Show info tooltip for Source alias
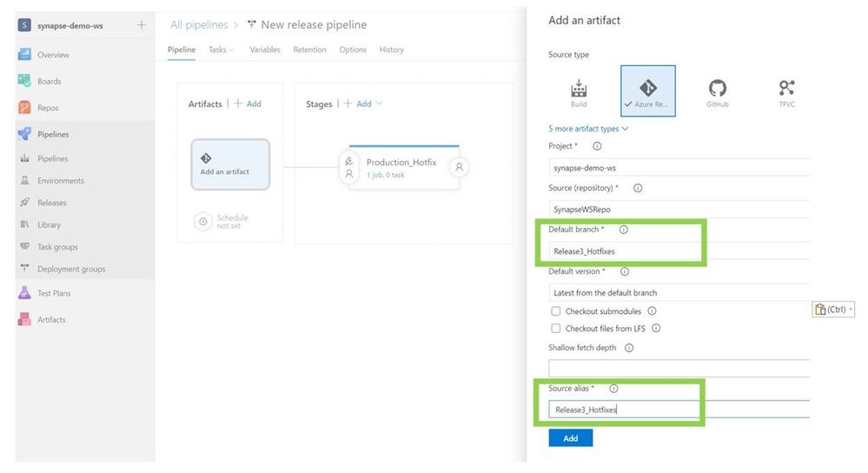Image resolution: width=868 pixels, height=473 pixels. coord(613,389)
